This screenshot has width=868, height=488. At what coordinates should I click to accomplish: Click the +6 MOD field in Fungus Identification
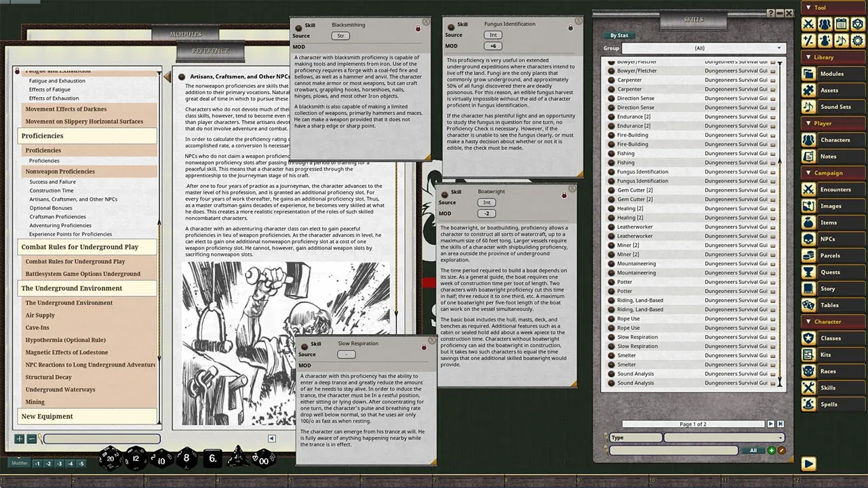(x=493, y=46)
